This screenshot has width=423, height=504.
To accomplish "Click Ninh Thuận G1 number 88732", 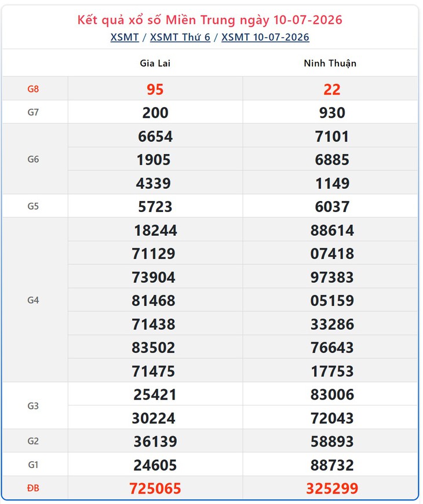I will point(332,465).
